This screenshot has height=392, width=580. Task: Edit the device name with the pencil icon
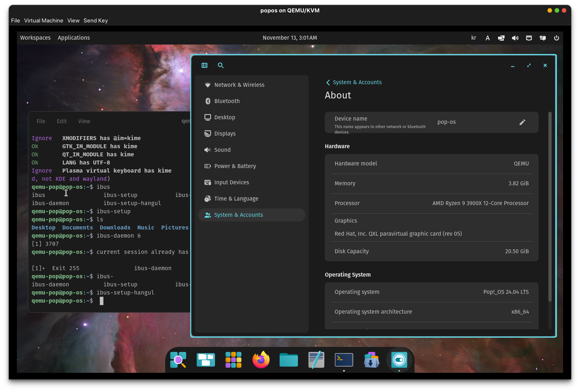click(x=522, y=122)
